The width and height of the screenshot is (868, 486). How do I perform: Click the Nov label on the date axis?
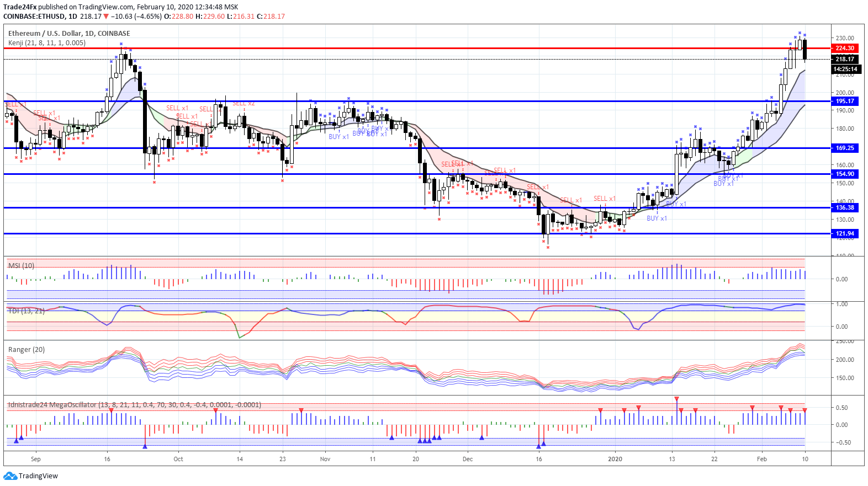(325, 459)
